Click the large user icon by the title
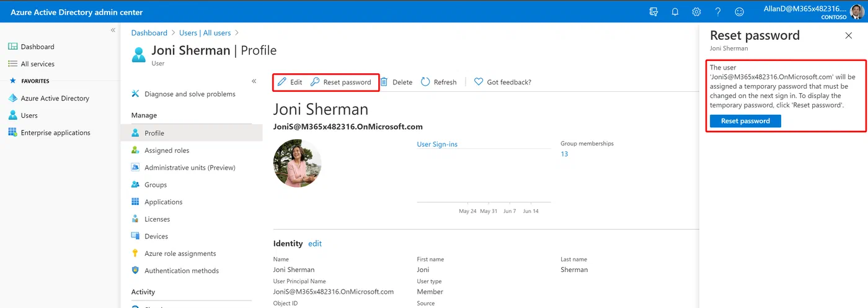This screenshot has width=868, height=308. pos(139,54)
